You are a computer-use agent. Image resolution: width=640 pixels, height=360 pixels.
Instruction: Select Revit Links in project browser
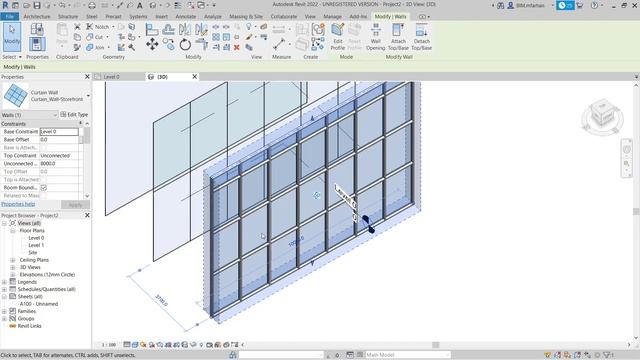(x=29, y=326)
